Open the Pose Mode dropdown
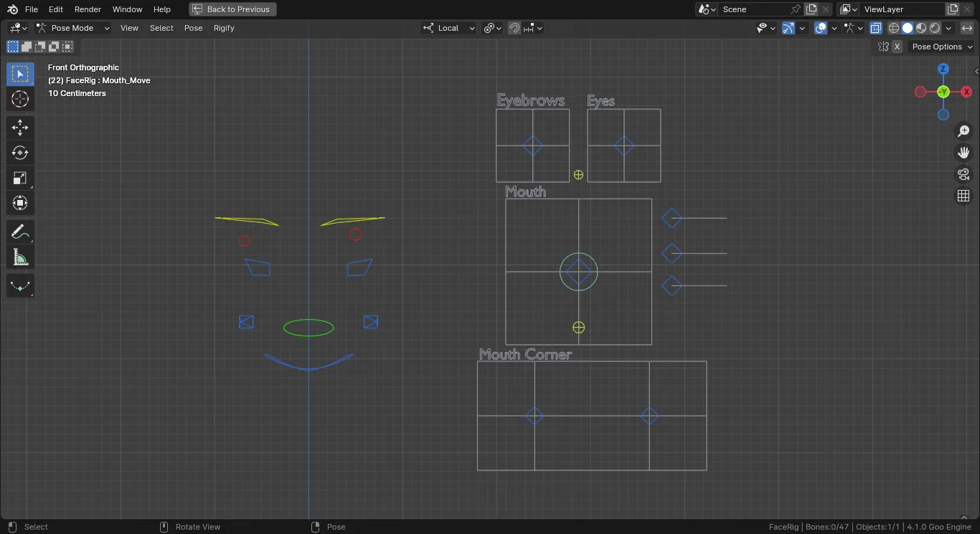The height and width of the screenshot is (534, 980). coord(72,28)
